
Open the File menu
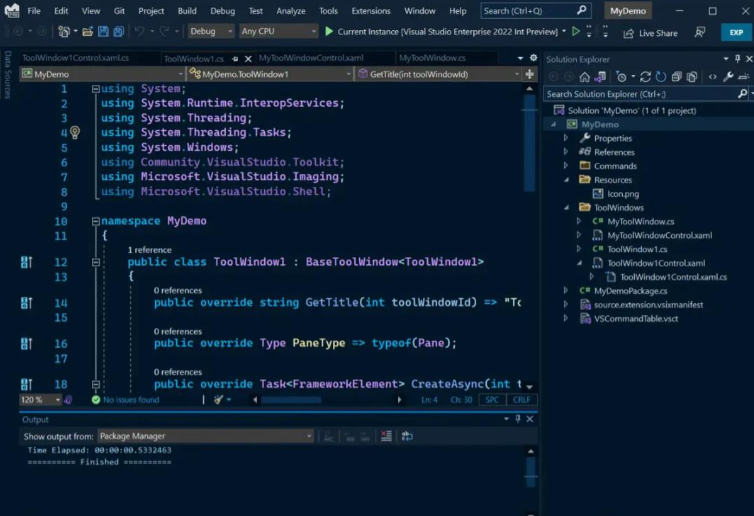(x=34, y=11)
